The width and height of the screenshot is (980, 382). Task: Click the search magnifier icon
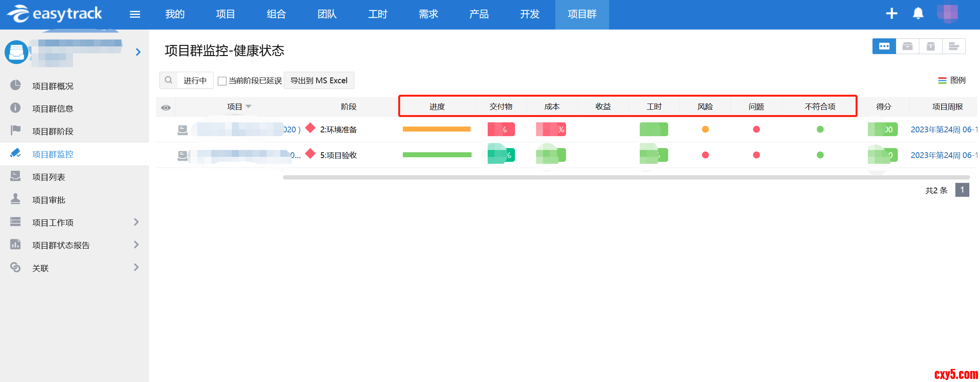point(168,80)
